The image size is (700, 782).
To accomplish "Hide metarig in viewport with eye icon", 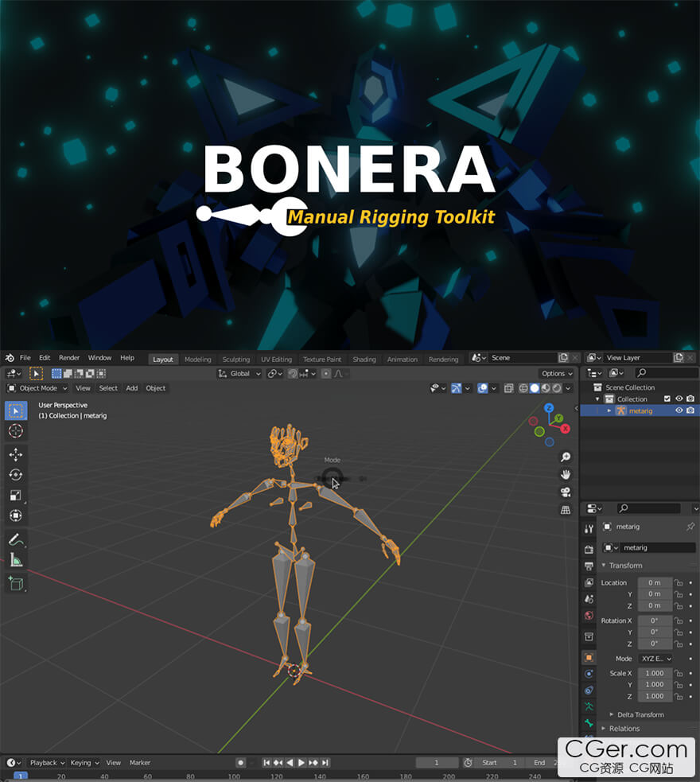I will tap(679, 410).
